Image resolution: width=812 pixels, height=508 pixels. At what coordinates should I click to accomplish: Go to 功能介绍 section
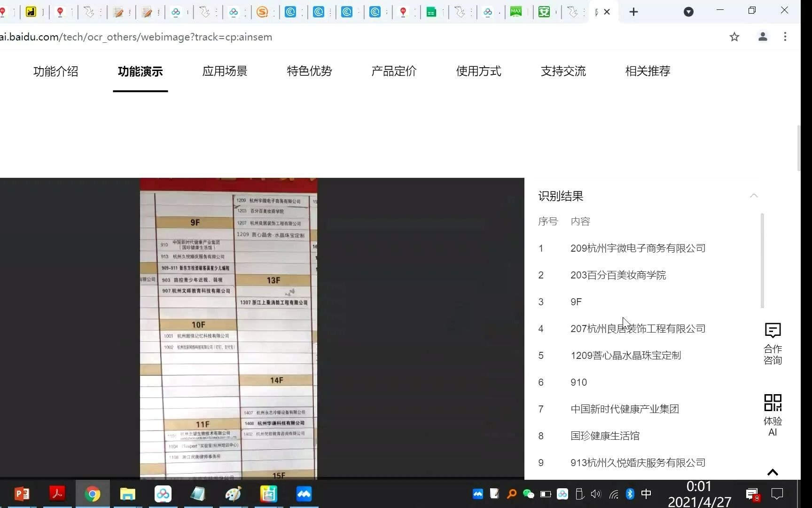56,71
